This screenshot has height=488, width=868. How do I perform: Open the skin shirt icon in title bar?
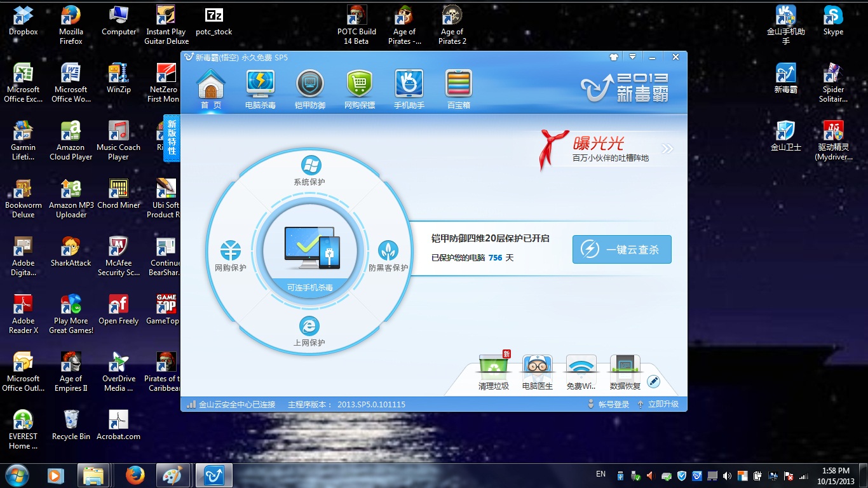point(613,57)
